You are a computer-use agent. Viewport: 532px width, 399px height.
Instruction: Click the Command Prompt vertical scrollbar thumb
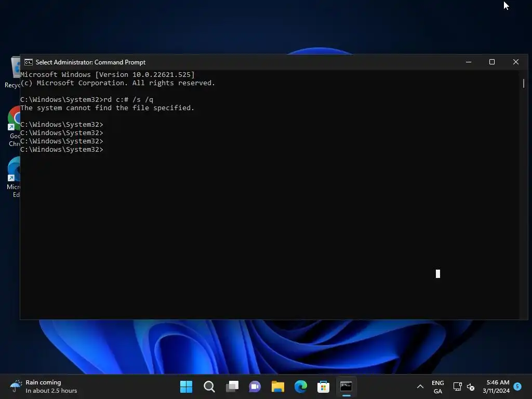point(524,84)
